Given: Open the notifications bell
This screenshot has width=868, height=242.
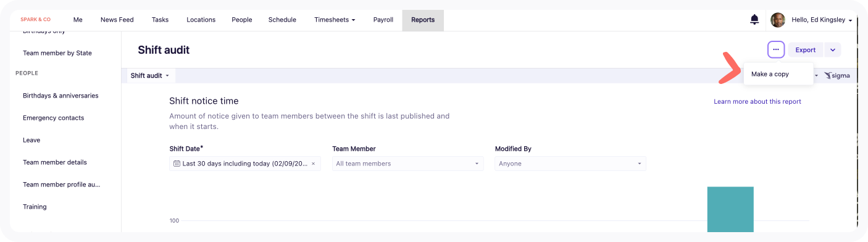Looking at the screenshot, I should pyautogui.click(x=754, y=20).
